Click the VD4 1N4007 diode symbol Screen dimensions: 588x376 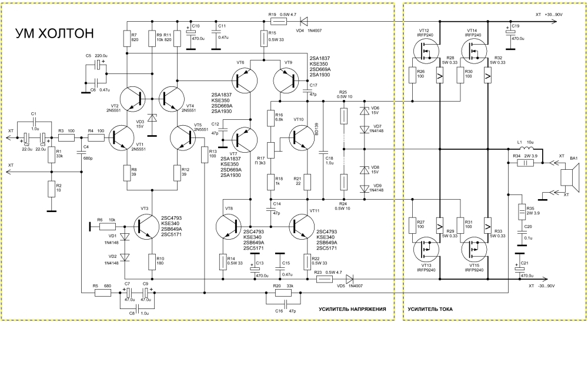tap(304, 22)
